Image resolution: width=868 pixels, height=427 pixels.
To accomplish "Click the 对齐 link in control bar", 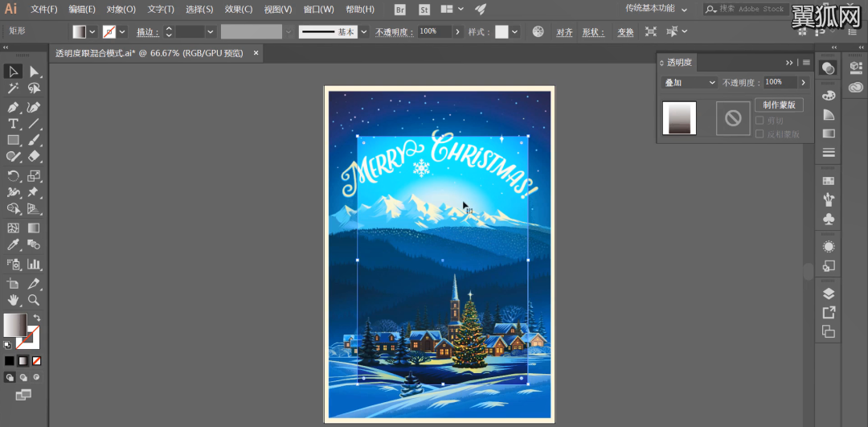I will pyautogui.click(x=564, y=32).
